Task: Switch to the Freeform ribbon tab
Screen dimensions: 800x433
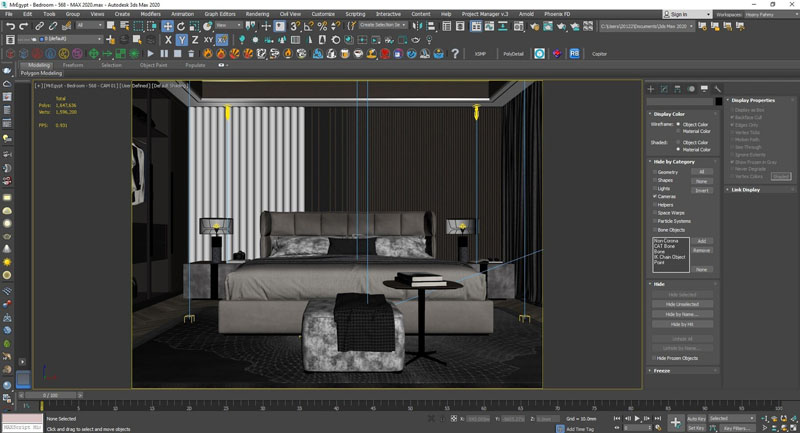Action: [73, 65]
